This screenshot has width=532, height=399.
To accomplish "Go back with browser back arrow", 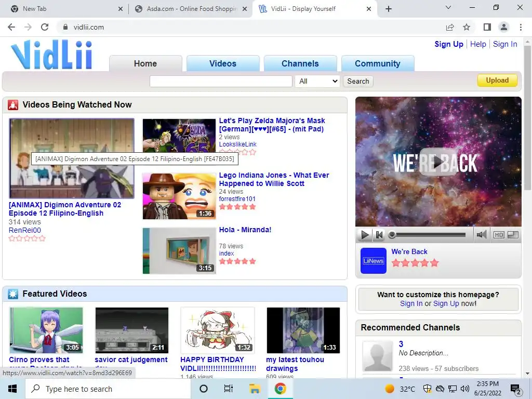I will pyautogui.click(x=11, y=27).
